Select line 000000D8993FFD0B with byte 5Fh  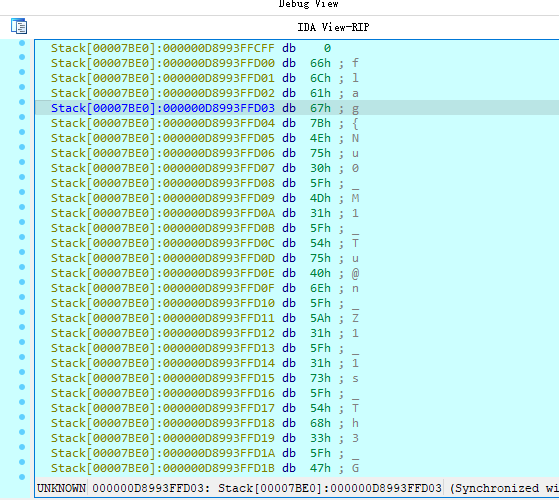[x=205, y=228]
